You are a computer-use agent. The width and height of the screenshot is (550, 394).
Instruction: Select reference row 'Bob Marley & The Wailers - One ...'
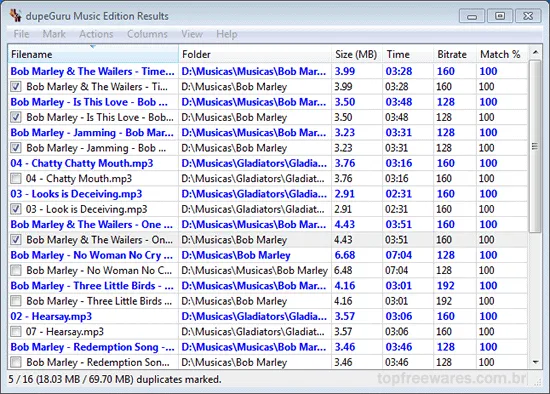coord(268,225)
